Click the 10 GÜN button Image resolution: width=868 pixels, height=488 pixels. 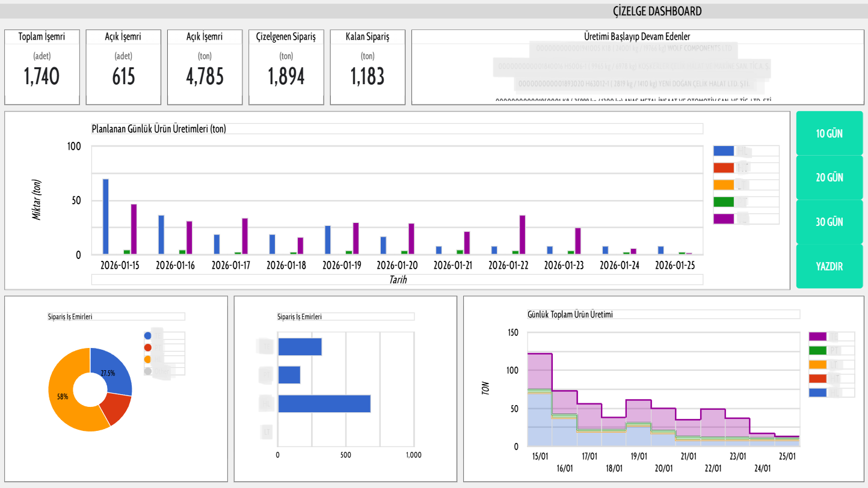point(829,133)
